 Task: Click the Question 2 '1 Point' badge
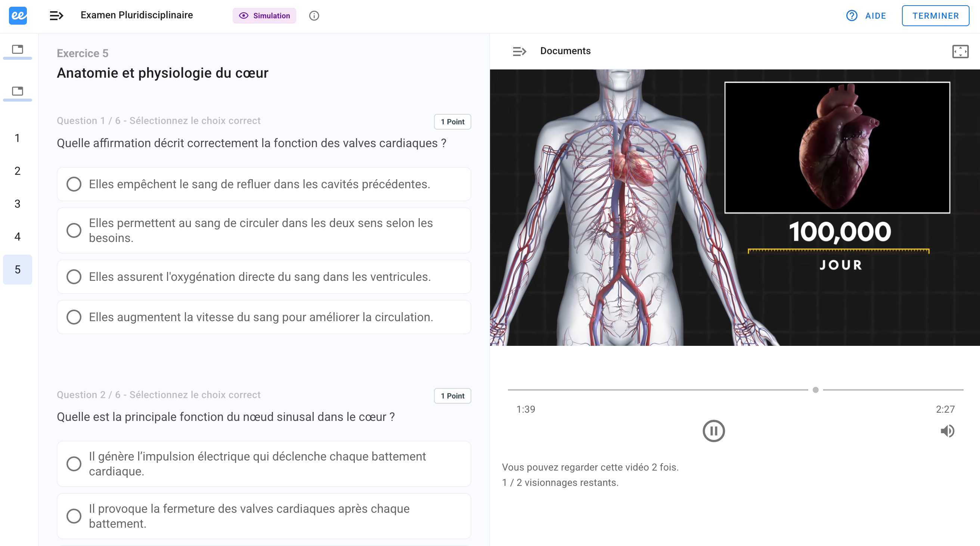pyautogui.click(x=452, y=396)
